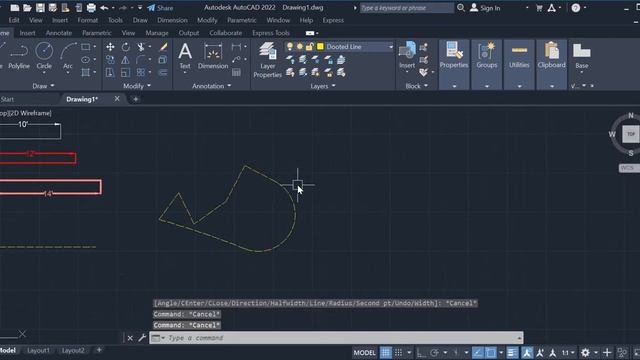This screenshot has height=360, width=640.
Task: Select the Ellipse draw tool
Action: tap(85, 60)
